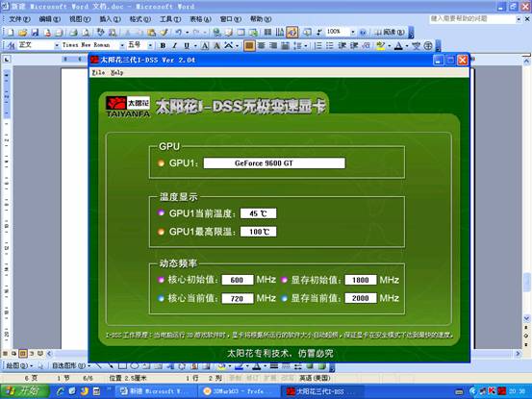Expand the underline style dropdown arrow
This screenshot has width=532, height=399.
(x=195, y=46)
